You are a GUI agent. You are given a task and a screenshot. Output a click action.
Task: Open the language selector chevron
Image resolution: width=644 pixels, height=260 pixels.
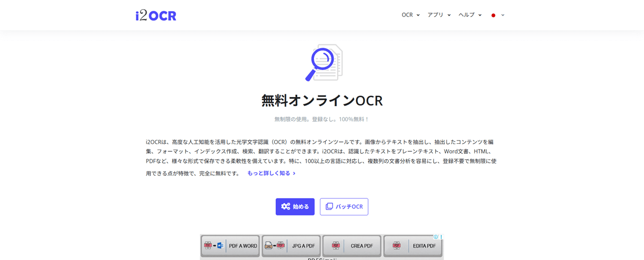click(503, 15)
